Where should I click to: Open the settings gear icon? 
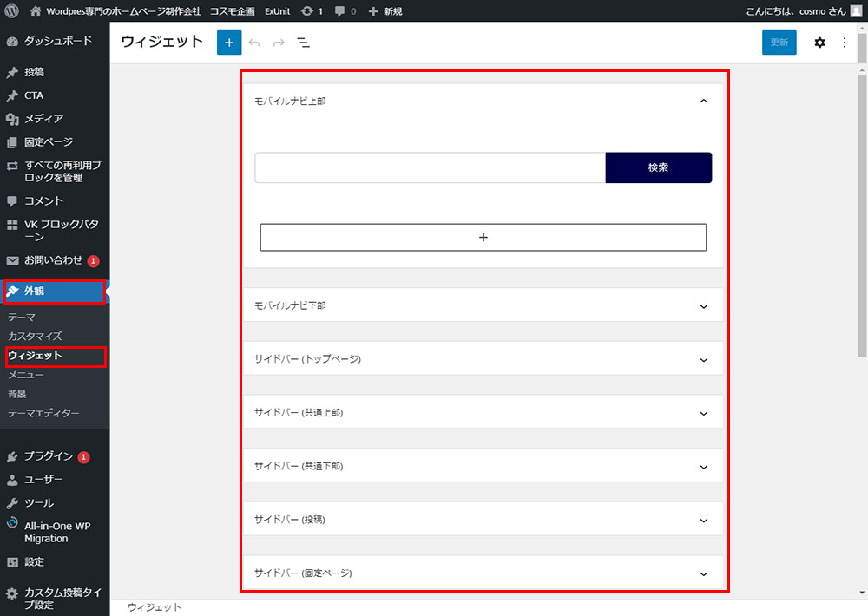coord(819,43)
